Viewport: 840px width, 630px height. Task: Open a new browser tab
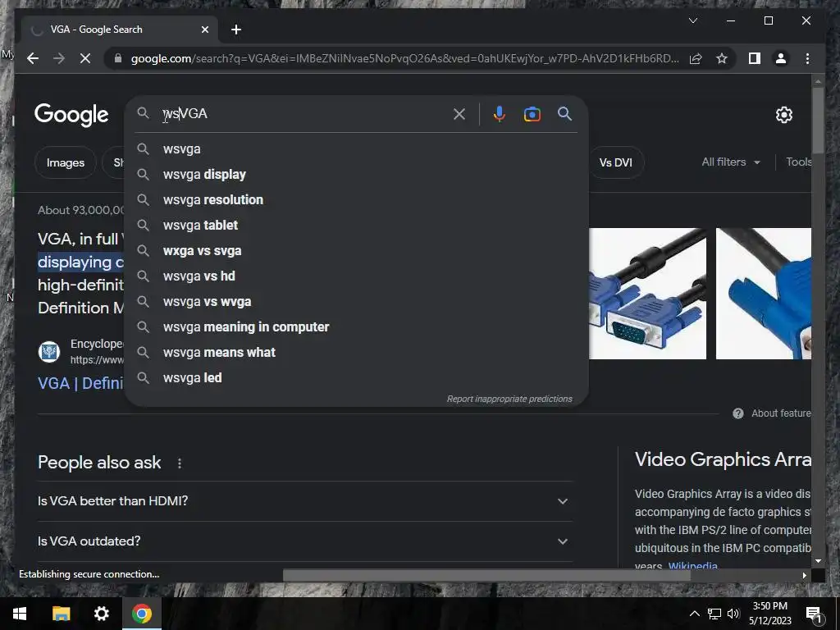(x=236, y=30)
